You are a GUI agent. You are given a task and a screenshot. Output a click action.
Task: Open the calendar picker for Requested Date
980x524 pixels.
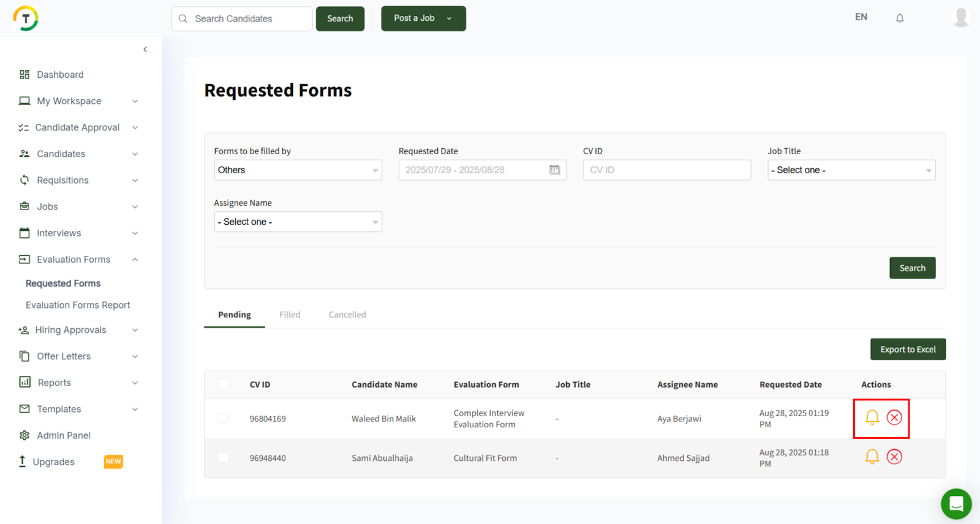pyautogui.click(x=554, y=170)
